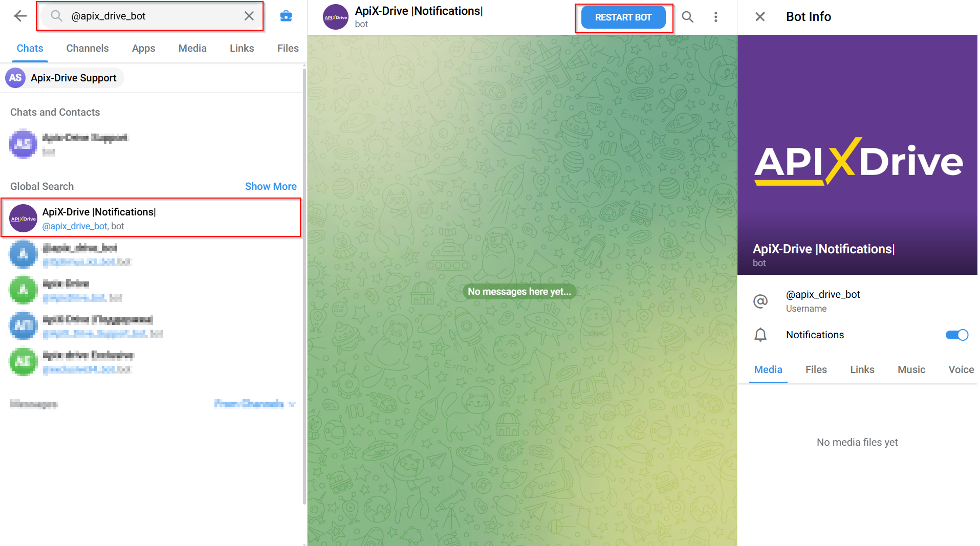Click the back arrow in search panel

[20, 16]
